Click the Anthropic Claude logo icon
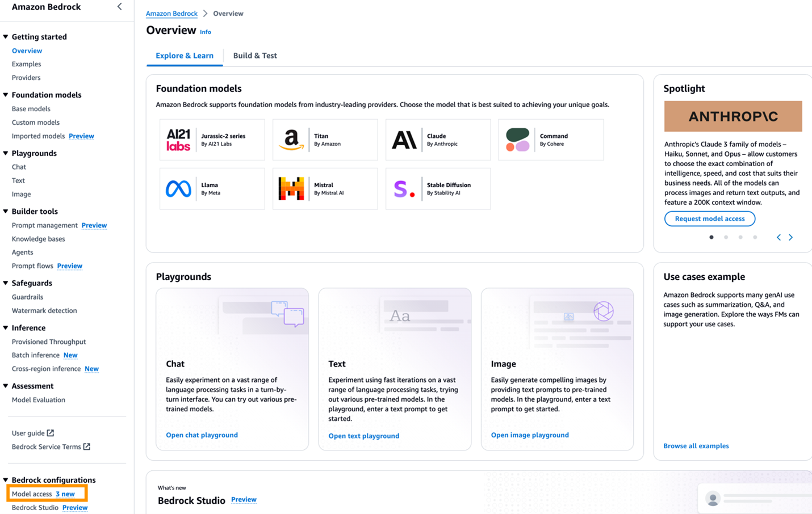 (404, 140)
